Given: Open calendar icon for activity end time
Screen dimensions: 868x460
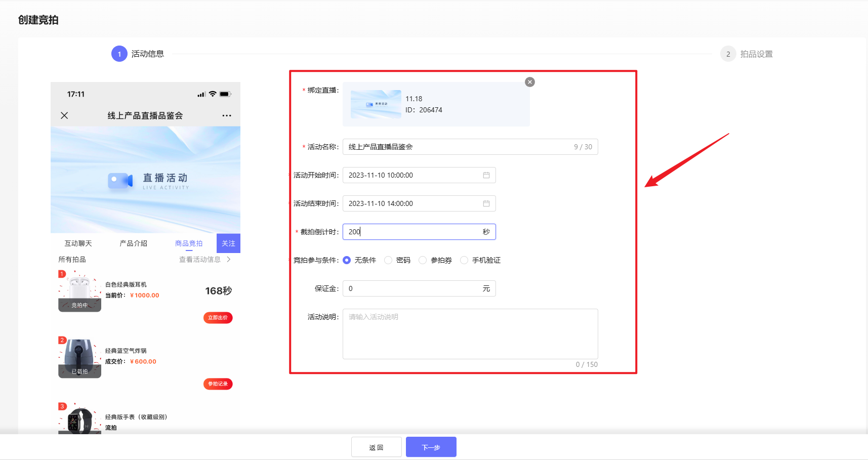Looking at the screenshot, I should tap(486, 203).
